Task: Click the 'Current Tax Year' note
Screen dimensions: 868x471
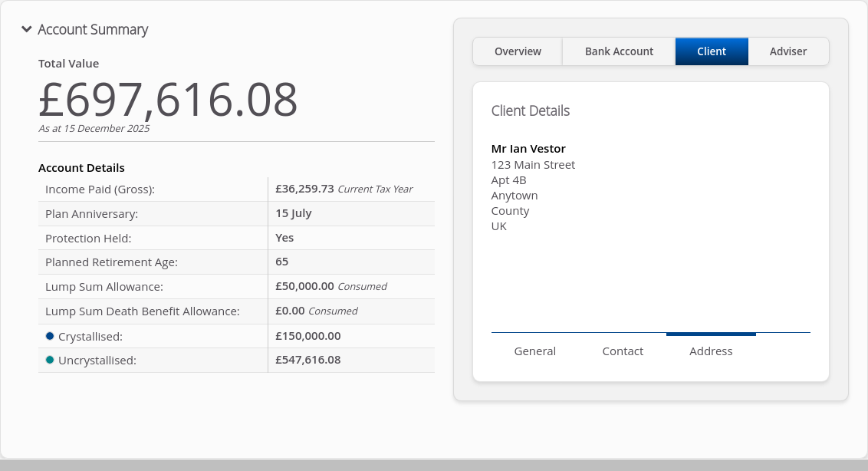Action: coord(375,189)
